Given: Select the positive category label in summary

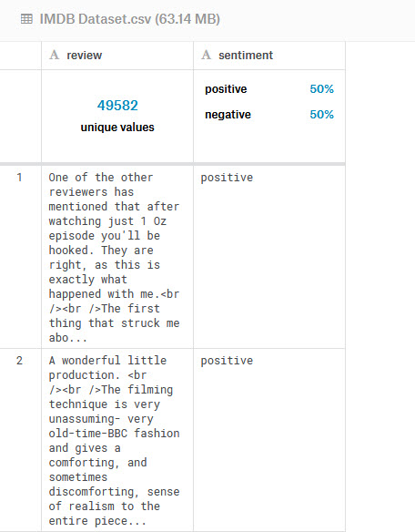Looking at the screenshot, I should [226, 89].
